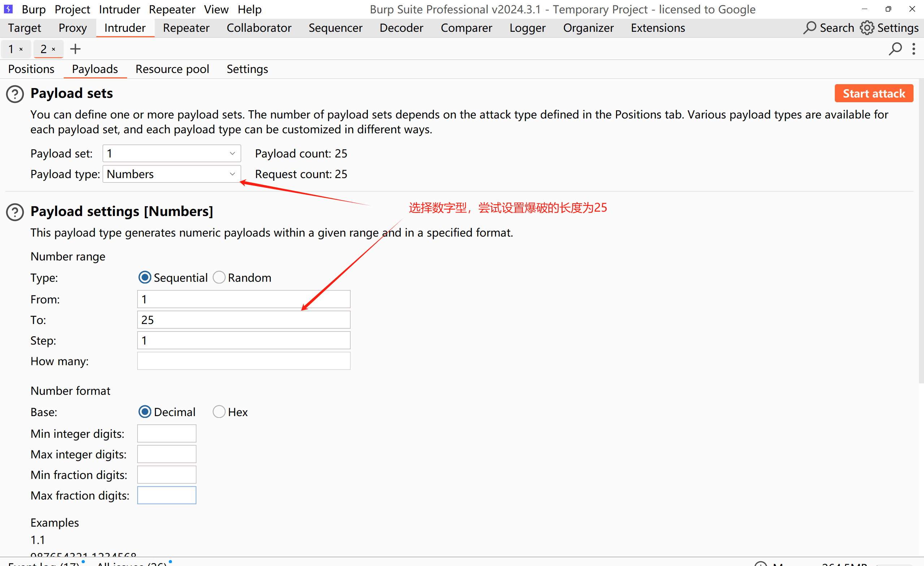Click the How many input field
Screen dimensions: 924x566
243,361
